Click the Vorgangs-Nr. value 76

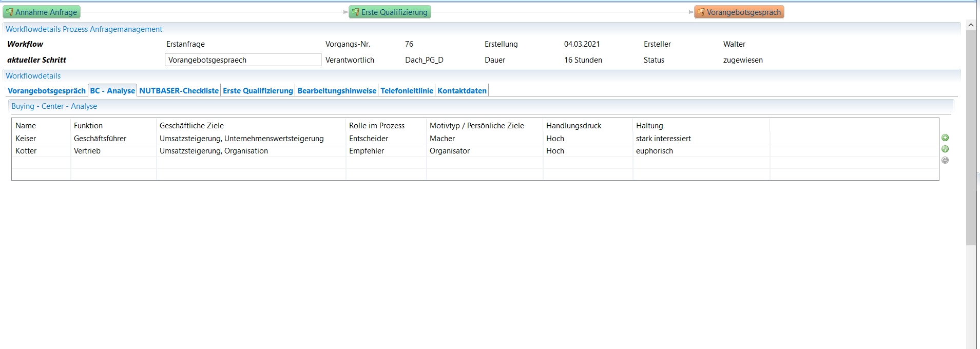pyautogui.click(x=409, y=44)
